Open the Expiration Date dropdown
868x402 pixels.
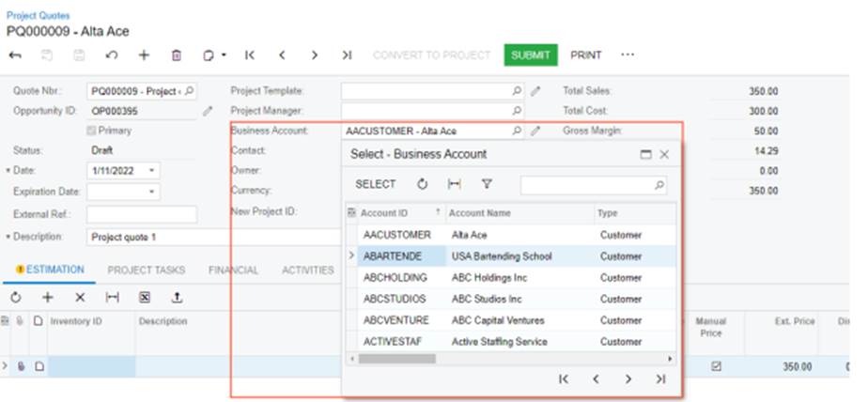(152, 192)
